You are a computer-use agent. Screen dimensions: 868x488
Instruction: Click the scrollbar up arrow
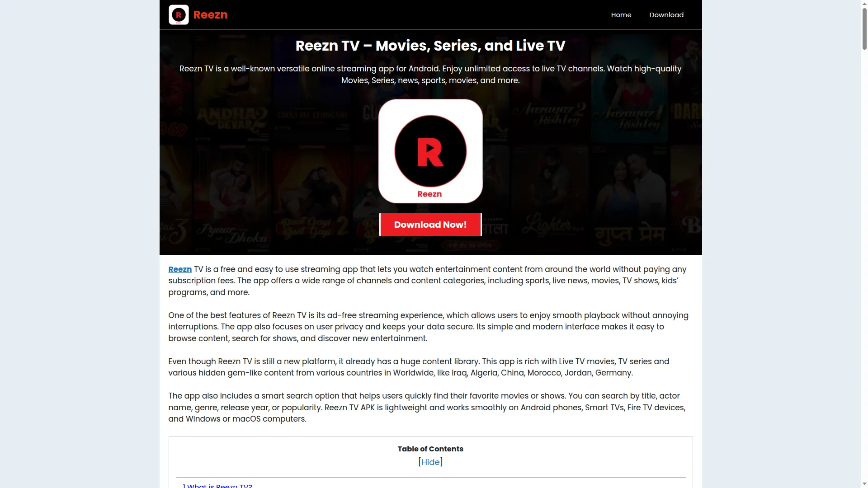click(x=864, y=3)
